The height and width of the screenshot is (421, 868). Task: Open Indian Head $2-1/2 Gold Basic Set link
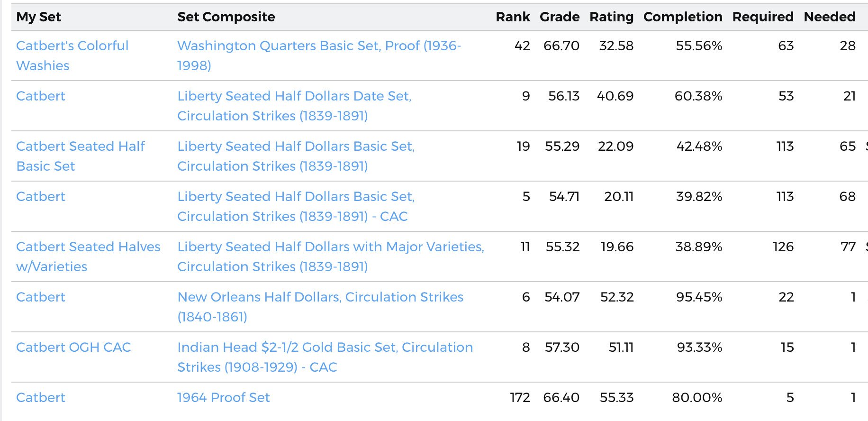[x=325, y=357]
